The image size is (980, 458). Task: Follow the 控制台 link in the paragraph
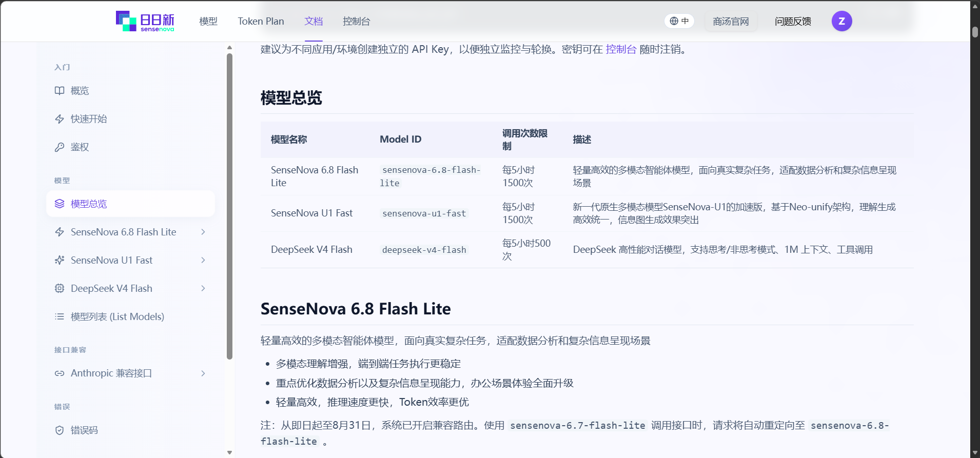pos(621,49)
